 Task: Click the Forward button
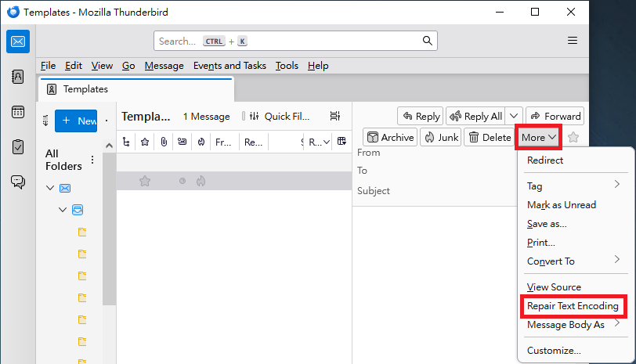click(555, 117)
